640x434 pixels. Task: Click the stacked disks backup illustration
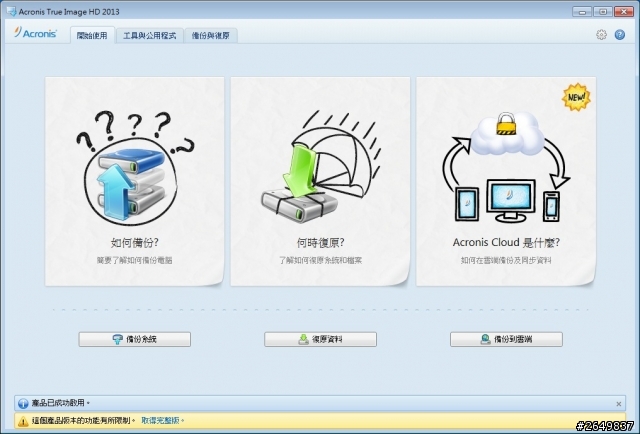tap(134, 167)
